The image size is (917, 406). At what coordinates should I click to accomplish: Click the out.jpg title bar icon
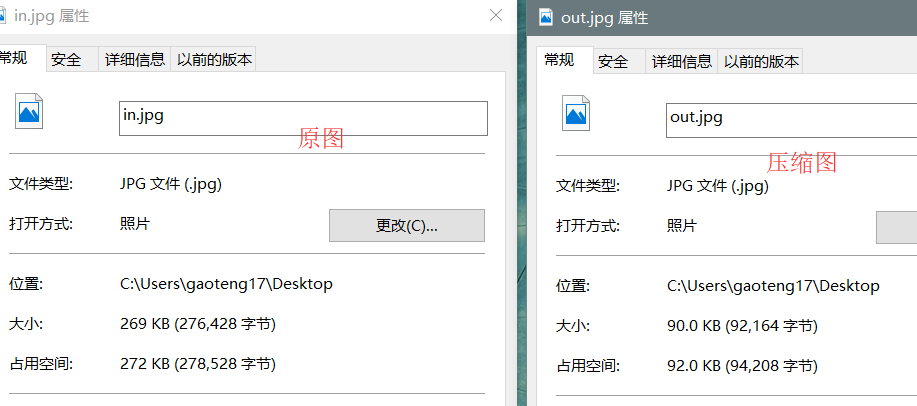coord(546,17)
